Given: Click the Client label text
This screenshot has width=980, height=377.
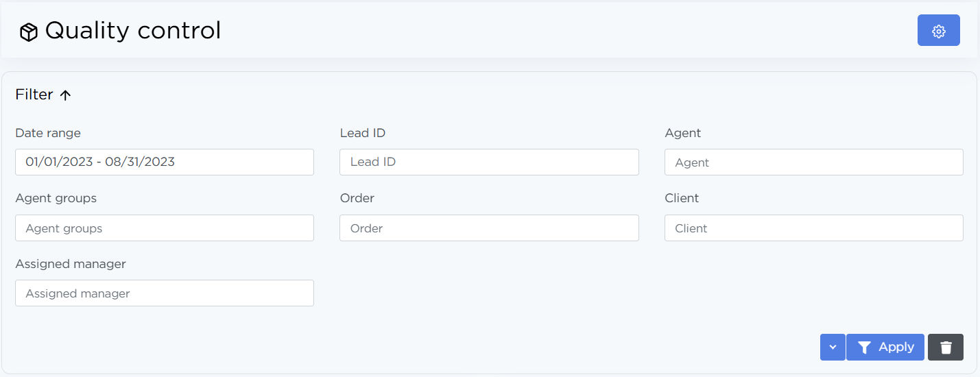Looking at the screenshot, I should pos(682,198).
